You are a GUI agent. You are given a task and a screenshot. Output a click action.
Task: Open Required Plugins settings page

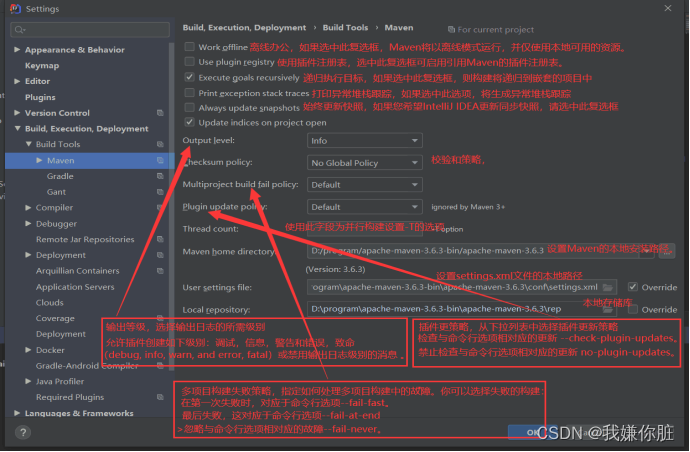(70, 397)
